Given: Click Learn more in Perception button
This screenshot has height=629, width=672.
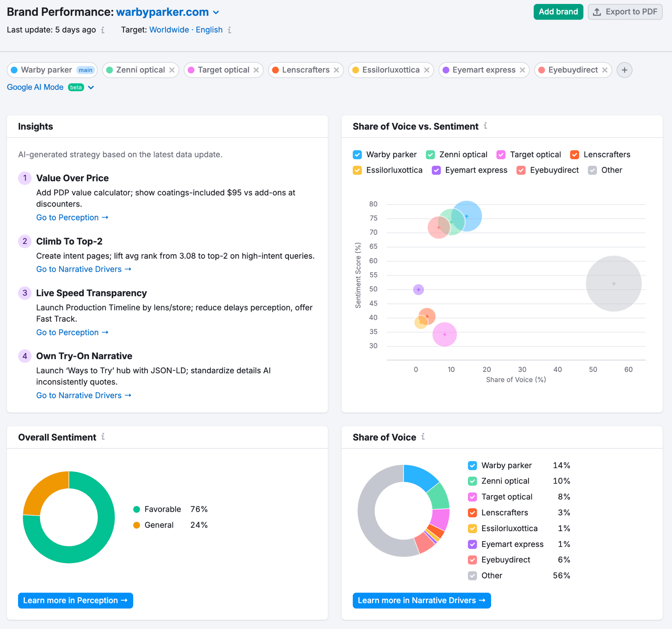Looking at the screenshot, I should [75, 600].
